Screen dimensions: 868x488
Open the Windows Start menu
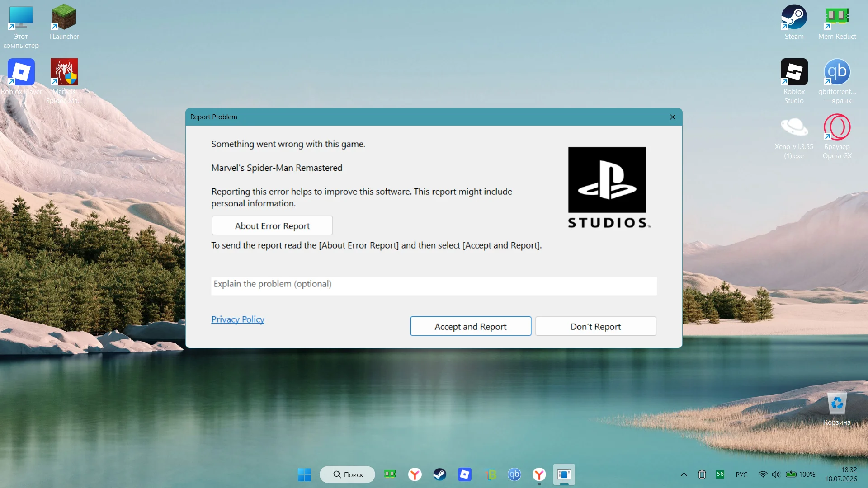(304, 474)
